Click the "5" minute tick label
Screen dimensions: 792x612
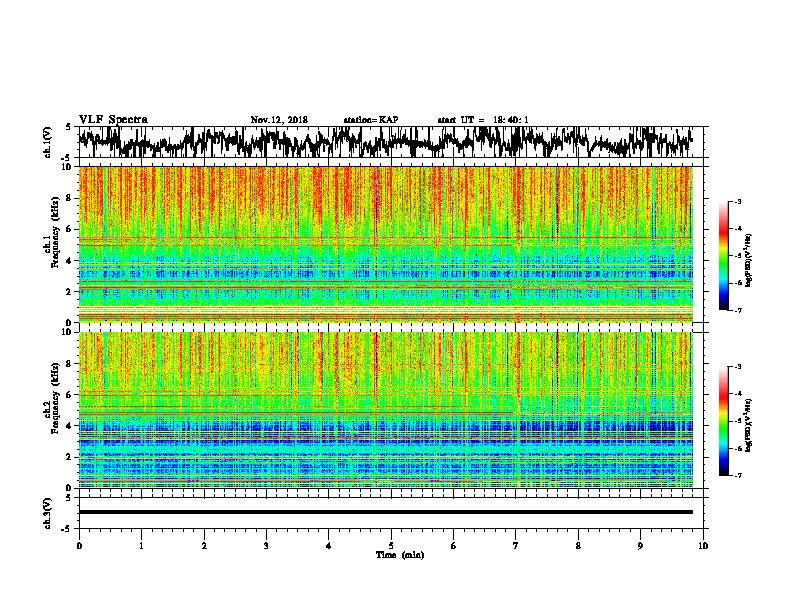coord(391,546)
